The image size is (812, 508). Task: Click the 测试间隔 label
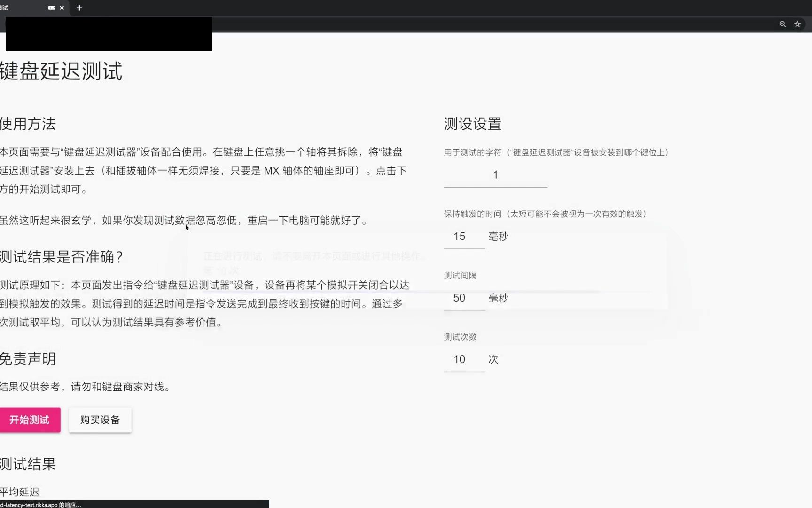[x=460, y=276]
